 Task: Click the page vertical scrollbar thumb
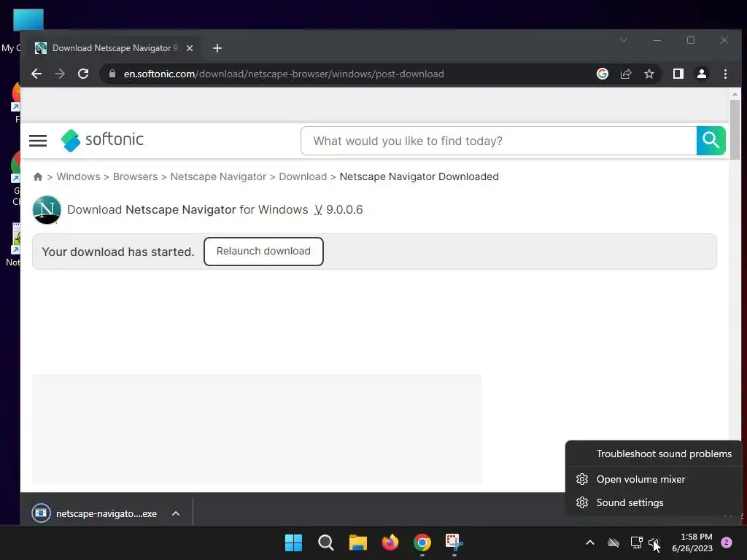point(735,129)
